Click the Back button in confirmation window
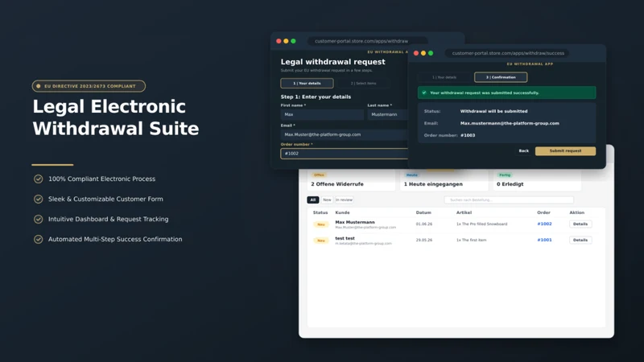Viewport: 644px width, 362px height. click(524, 151)
